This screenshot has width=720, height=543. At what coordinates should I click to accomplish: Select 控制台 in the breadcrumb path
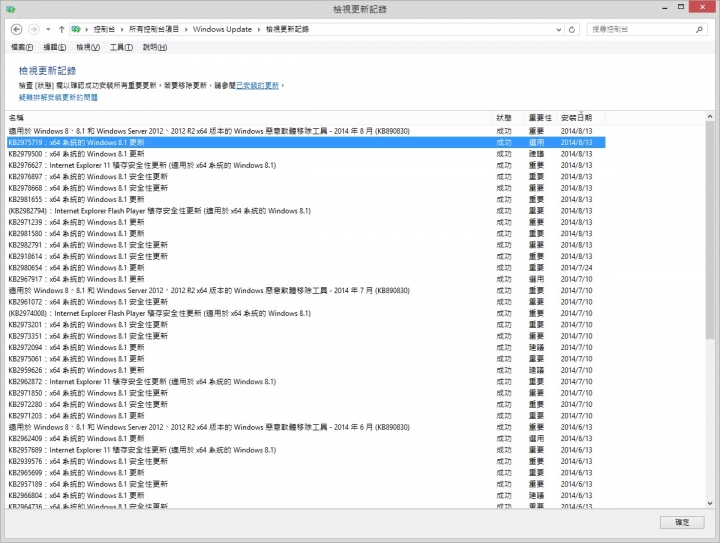[104, 29]
